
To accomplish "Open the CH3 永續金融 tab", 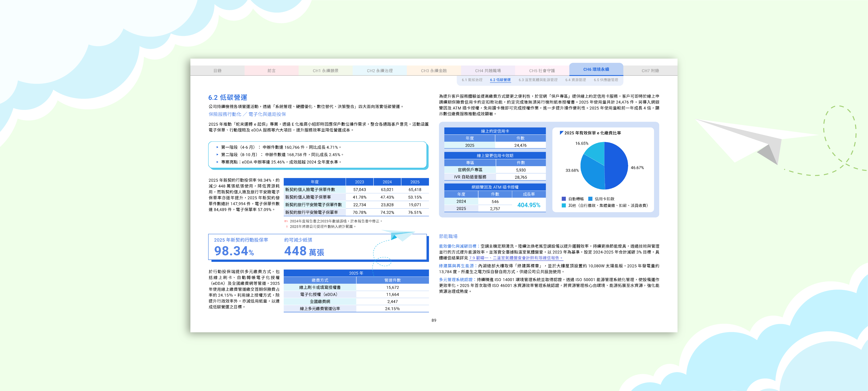I will (x=434, y=71).
